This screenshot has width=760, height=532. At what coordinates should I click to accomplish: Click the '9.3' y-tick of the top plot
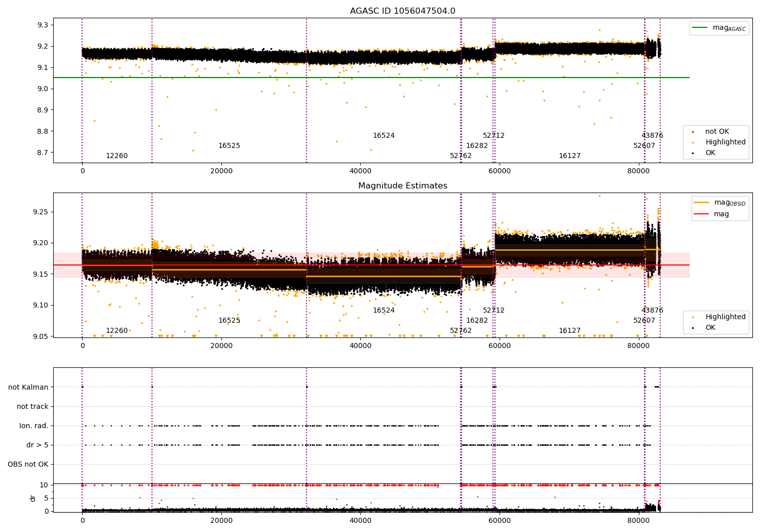click(x=43, y=25)
